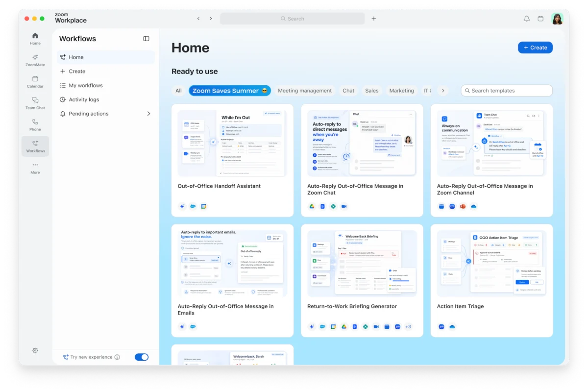Click the top Search bar
The image size is (588, 392).
click(x=292, y=19)
